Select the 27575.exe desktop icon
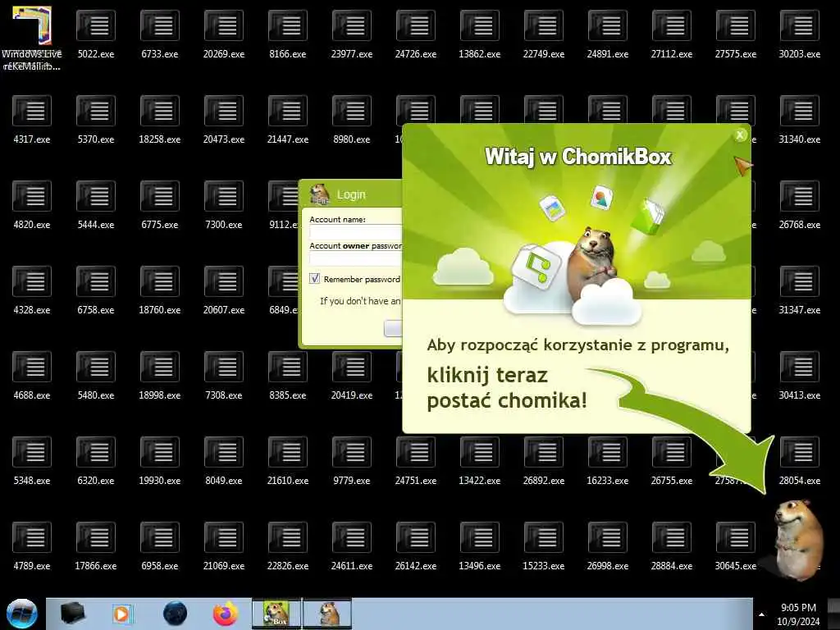 (x=736, y=34)
